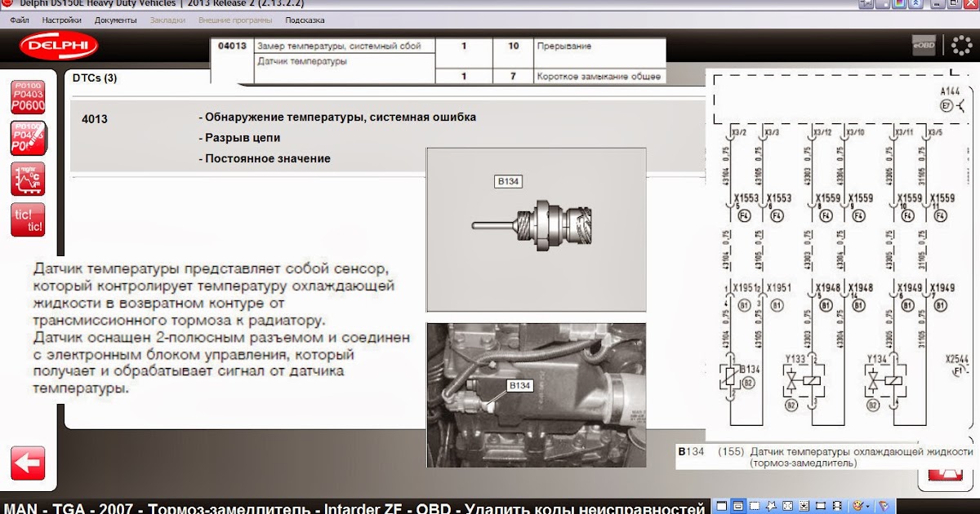Screen dimensions: 980x514
Task: Click the X3/10 pin label in wiring diagram
Action: 856,131
